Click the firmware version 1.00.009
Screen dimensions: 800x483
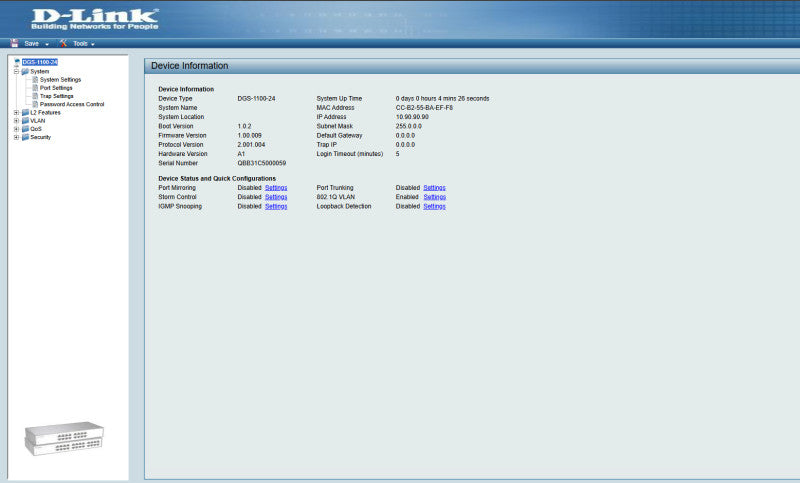click(249, 136)
